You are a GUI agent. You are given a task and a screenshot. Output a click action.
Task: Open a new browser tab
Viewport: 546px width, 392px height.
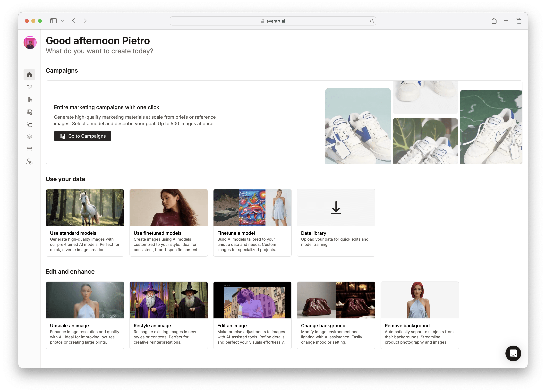506,21
